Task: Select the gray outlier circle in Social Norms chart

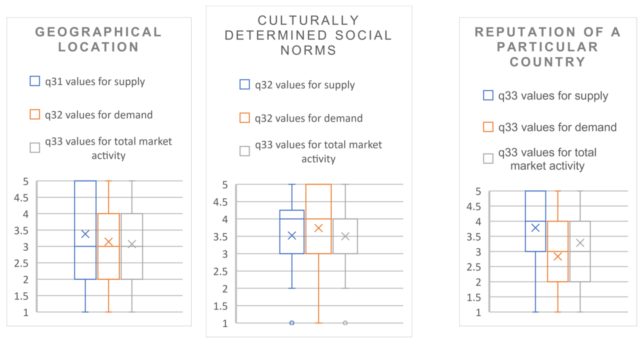Action: pyautogui.click(x=345, y=323)
